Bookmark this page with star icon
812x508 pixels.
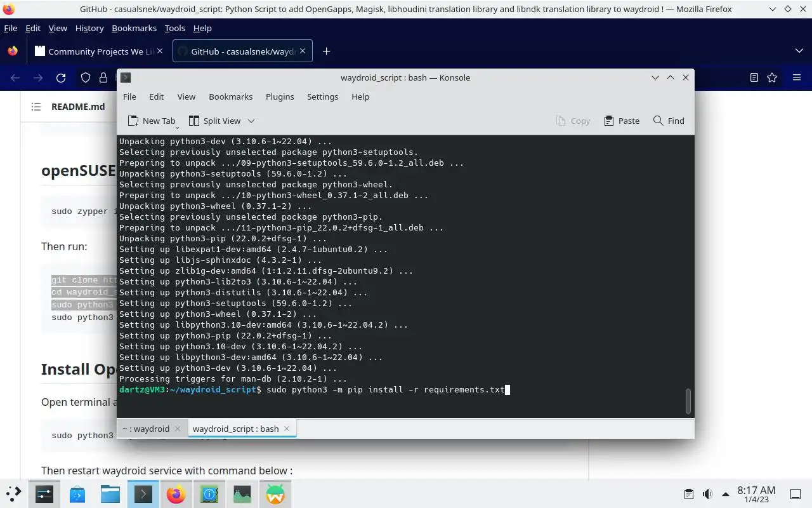click(x=772, y=77)
